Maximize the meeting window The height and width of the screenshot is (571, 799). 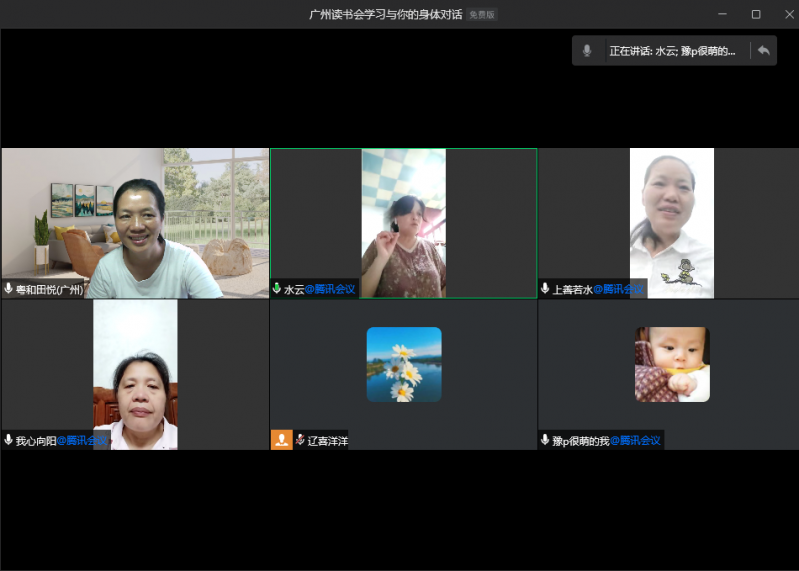click(755, 14)
